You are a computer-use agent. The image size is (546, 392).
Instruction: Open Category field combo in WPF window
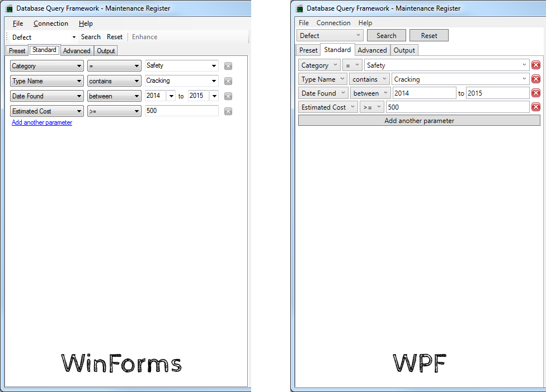tap(319, 65)
